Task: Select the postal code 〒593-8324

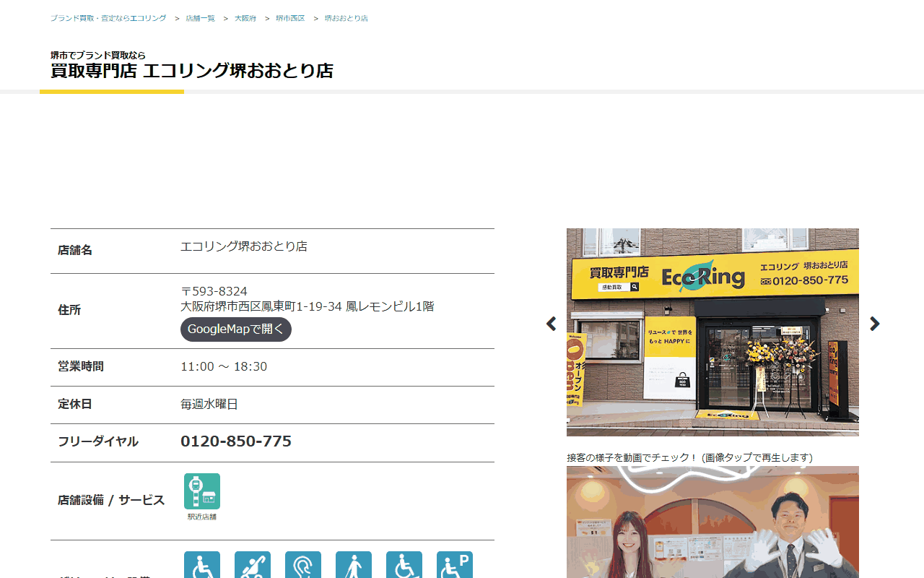Action: pyautogui.click(x=214, y=291)
